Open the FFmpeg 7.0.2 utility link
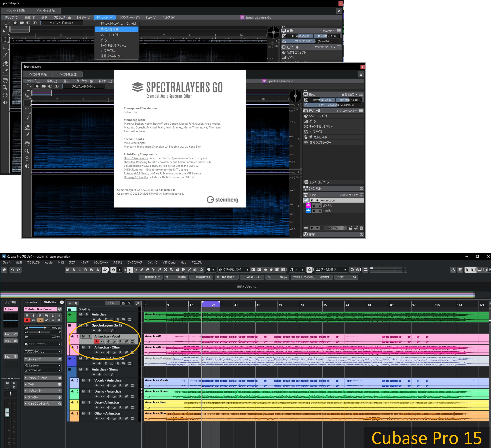Viewport: 491px width, 448px height. point(136,177)
